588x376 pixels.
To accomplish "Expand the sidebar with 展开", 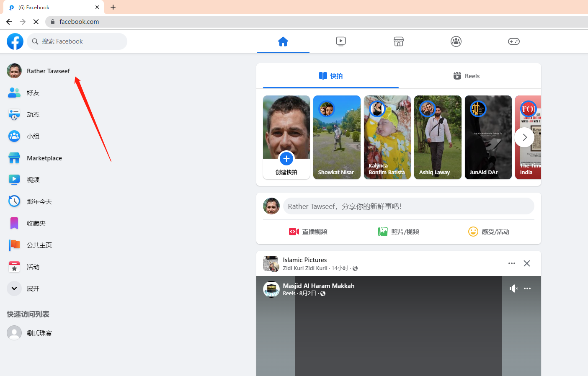I will click(14, 288).
